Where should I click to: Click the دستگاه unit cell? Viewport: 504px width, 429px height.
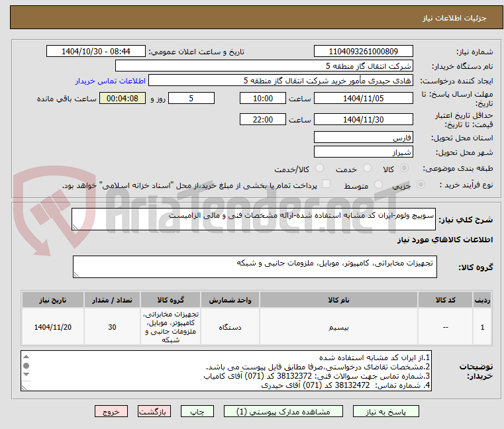coord(230,327)
